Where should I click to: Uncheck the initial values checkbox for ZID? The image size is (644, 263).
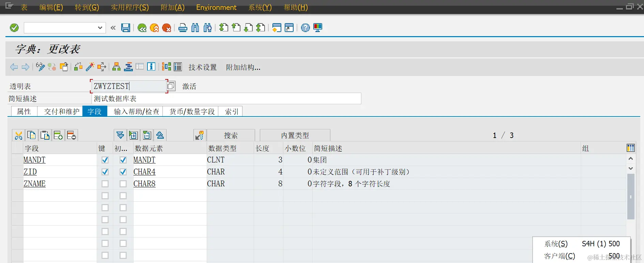[x=123, y=172]
